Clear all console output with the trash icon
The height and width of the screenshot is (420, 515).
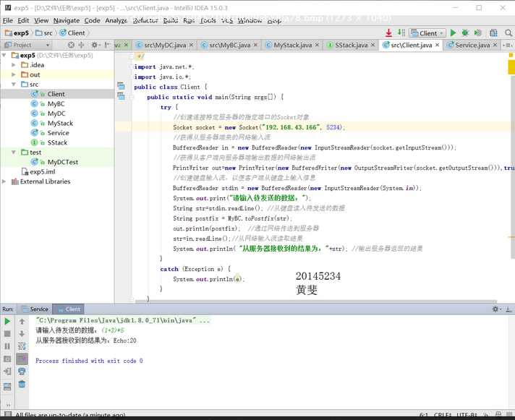[22, 384]
